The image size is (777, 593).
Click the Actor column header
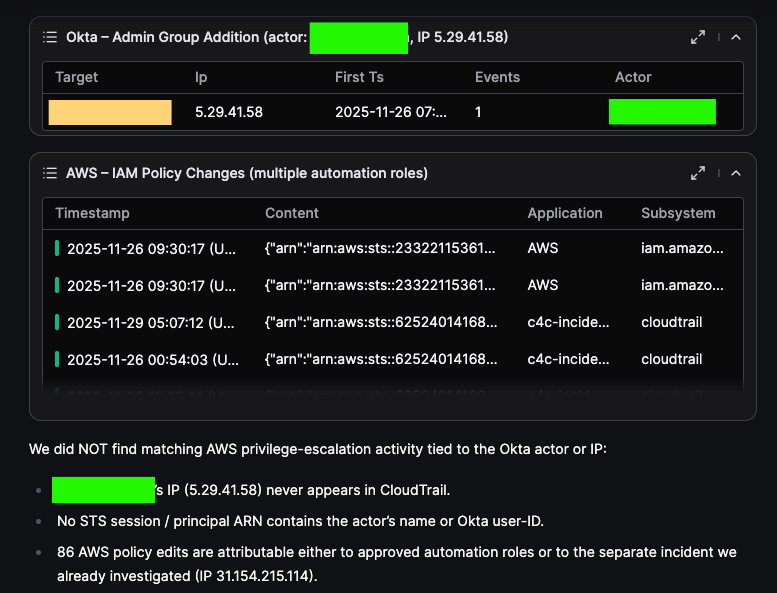click(633, 77)
